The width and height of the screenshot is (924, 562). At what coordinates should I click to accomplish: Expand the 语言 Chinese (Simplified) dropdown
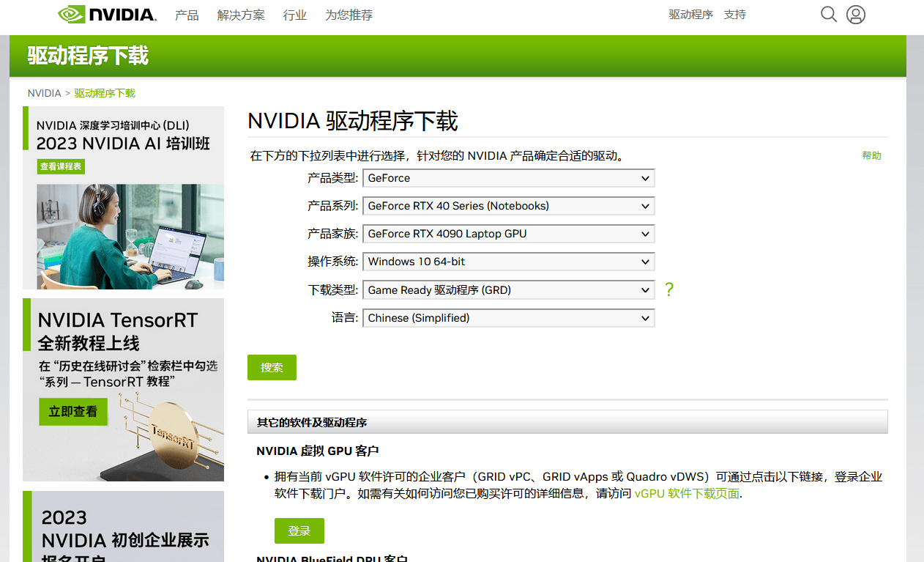coord(508,318)
